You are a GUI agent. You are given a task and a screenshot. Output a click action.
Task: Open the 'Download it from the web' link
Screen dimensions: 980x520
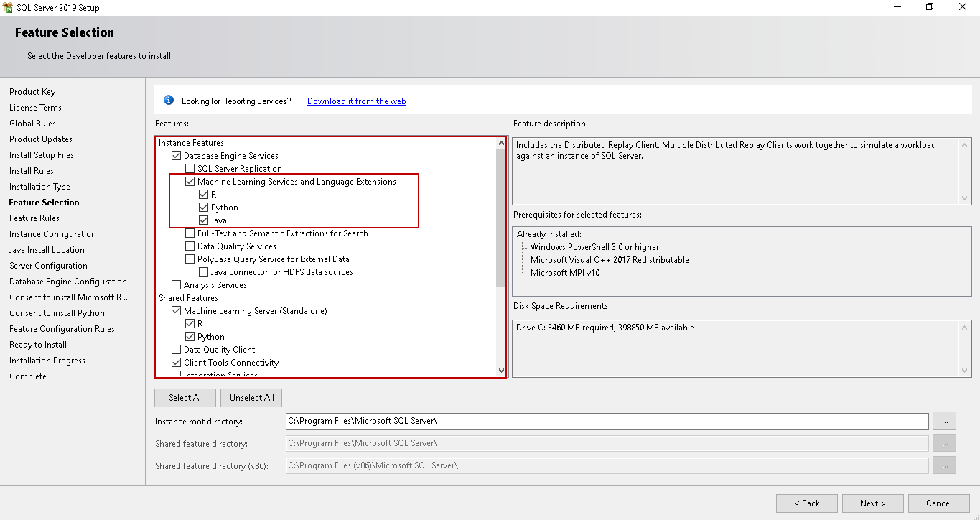point(357,101)
